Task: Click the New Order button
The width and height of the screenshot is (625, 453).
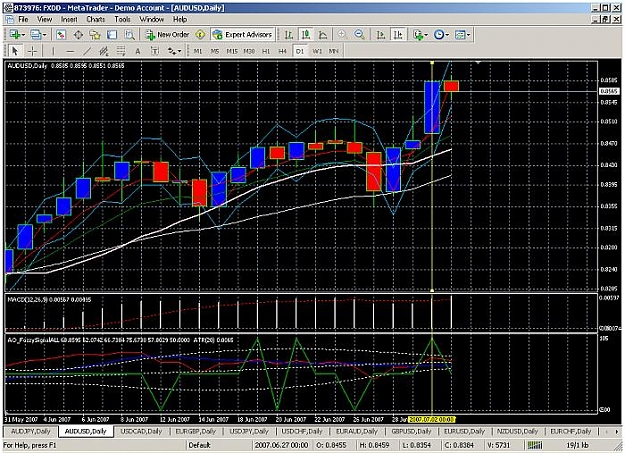Action: coord(167,35)
